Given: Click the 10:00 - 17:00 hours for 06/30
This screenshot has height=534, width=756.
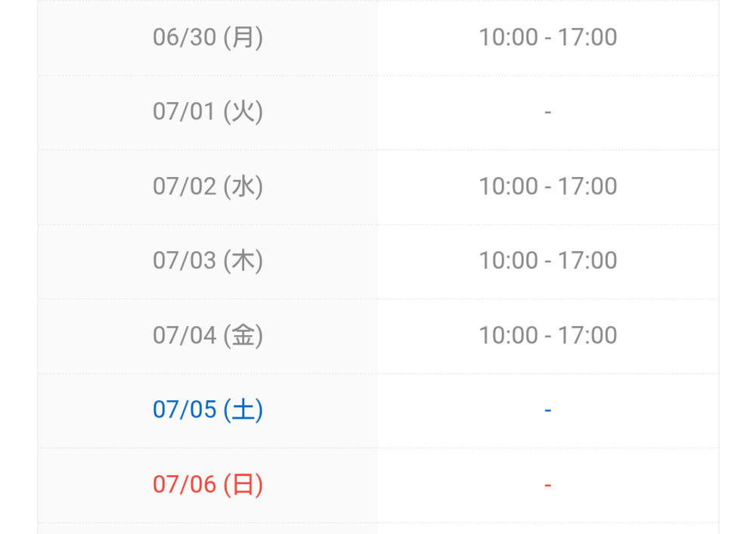Looking at the screenshot, I should pyautogui.click(x=547, y=38).
